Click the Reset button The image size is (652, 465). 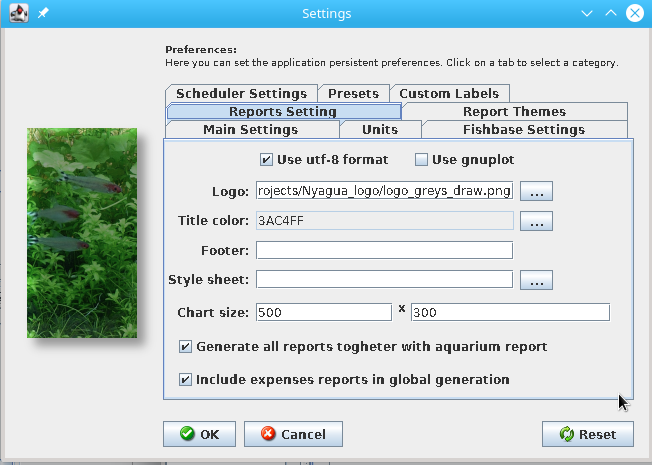coord(588,434)
